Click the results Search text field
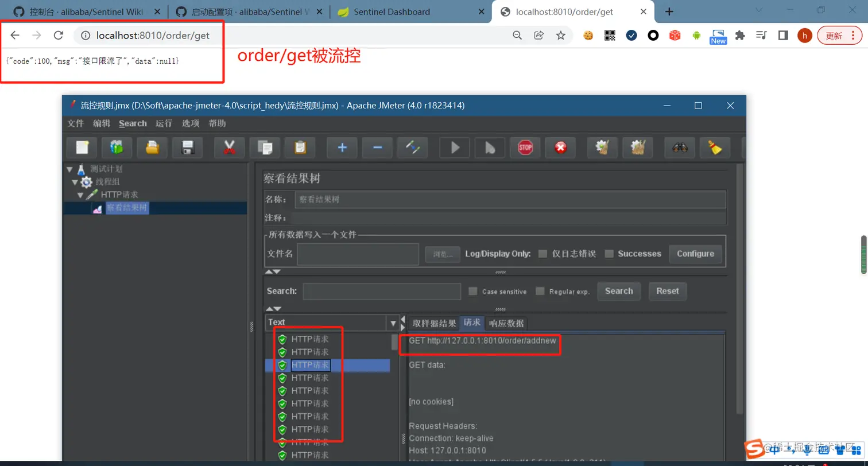This screenshot has width=868, height=466. (382, 291)
